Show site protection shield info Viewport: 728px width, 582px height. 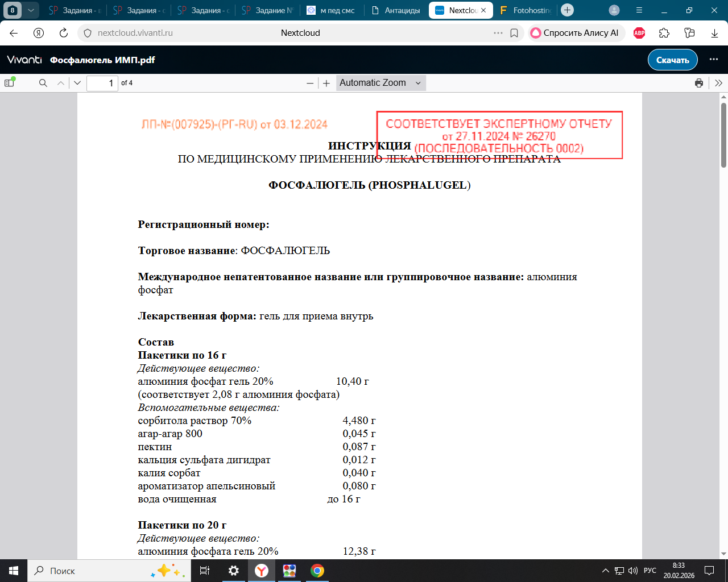[x=88, y=33]
